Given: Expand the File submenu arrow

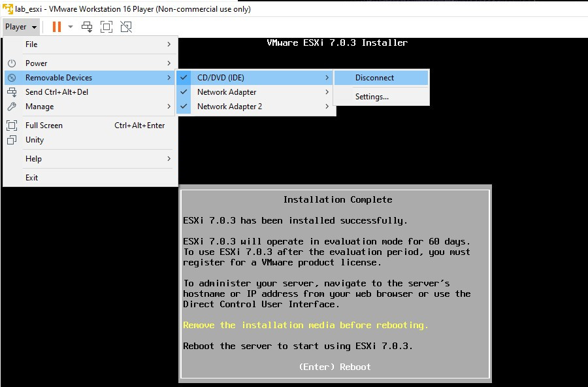Looking at the screenshot, I should coord(169,44).
